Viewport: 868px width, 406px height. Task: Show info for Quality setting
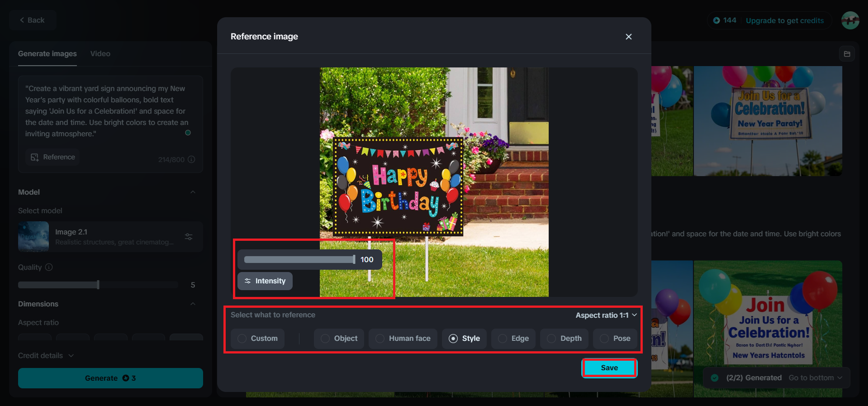click(49, 267)
